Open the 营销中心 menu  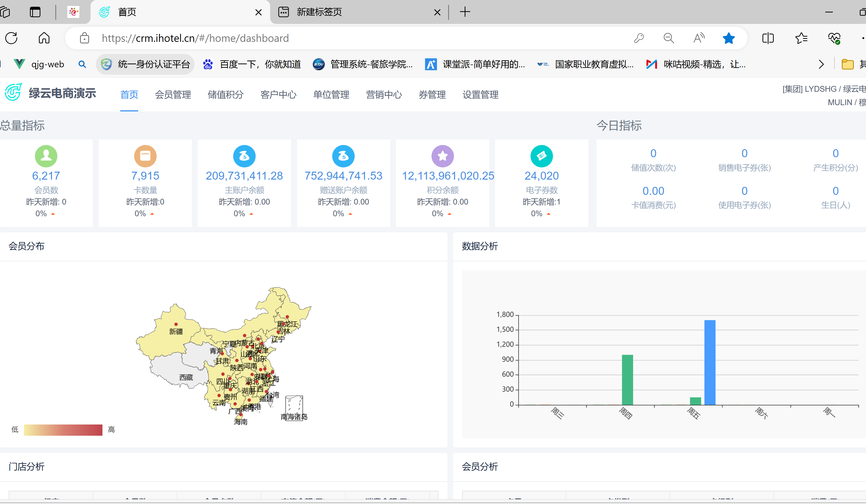(x=384, y=95)
